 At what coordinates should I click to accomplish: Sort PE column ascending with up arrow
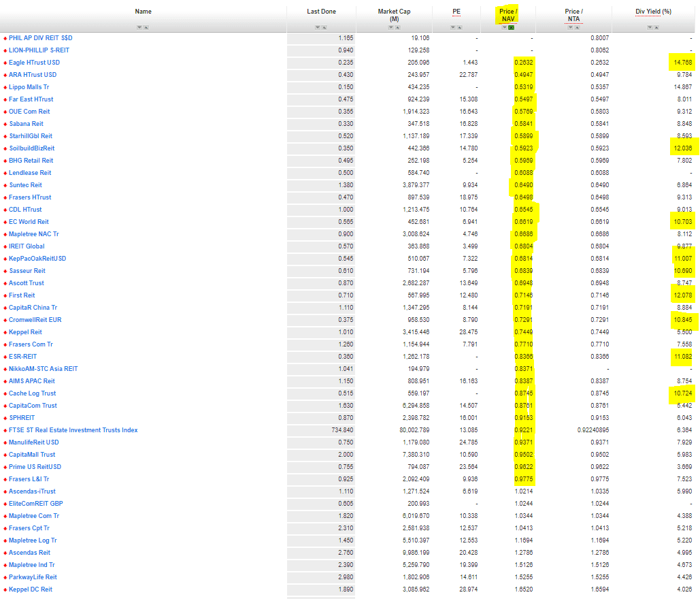coord(459,27)
